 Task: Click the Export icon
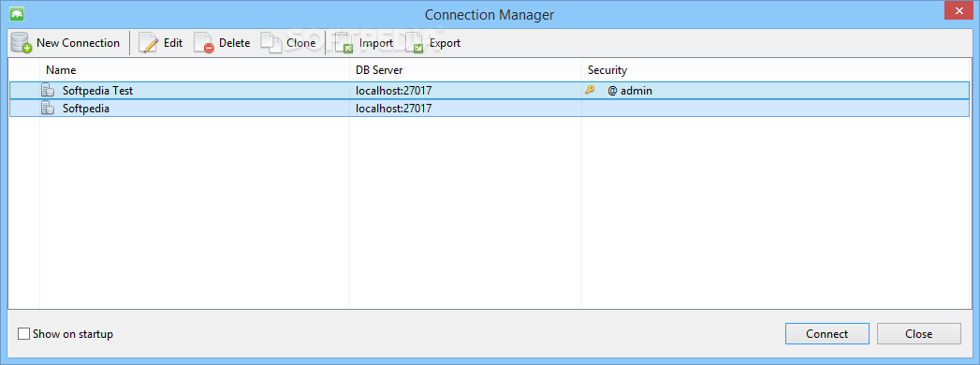click(415, 43)
